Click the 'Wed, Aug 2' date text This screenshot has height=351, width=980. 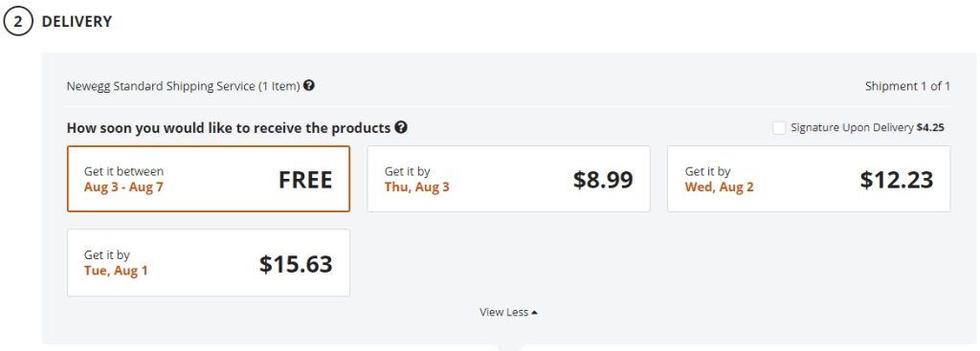(x=719, y=186)
